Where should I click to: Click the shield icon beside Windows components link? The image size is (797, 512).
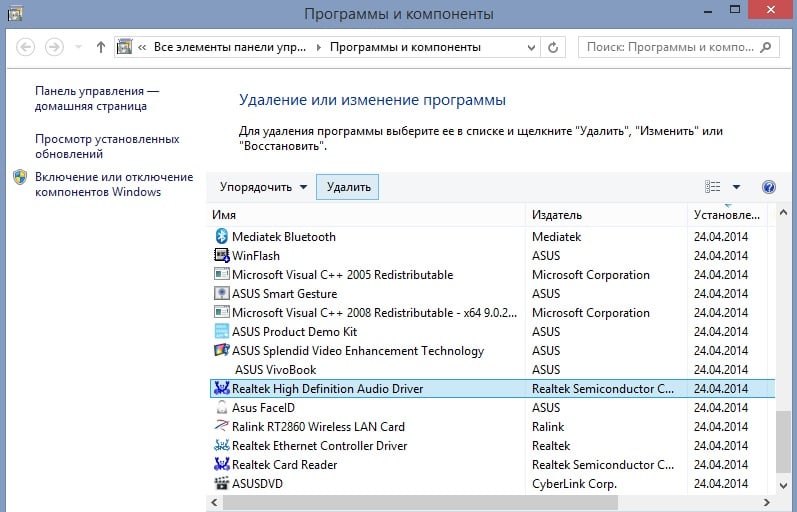(20, 177)
